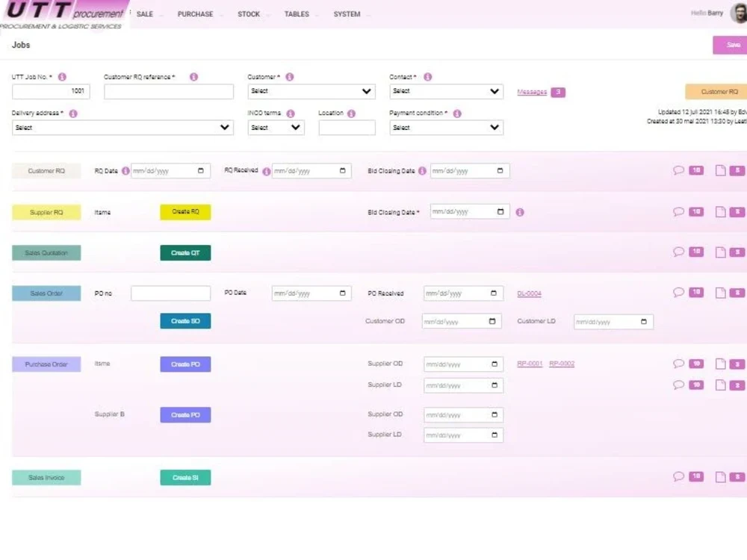This screenshot has height=560, width=747.
Task: Open the STOCK menu
Action: coord(249,14)
